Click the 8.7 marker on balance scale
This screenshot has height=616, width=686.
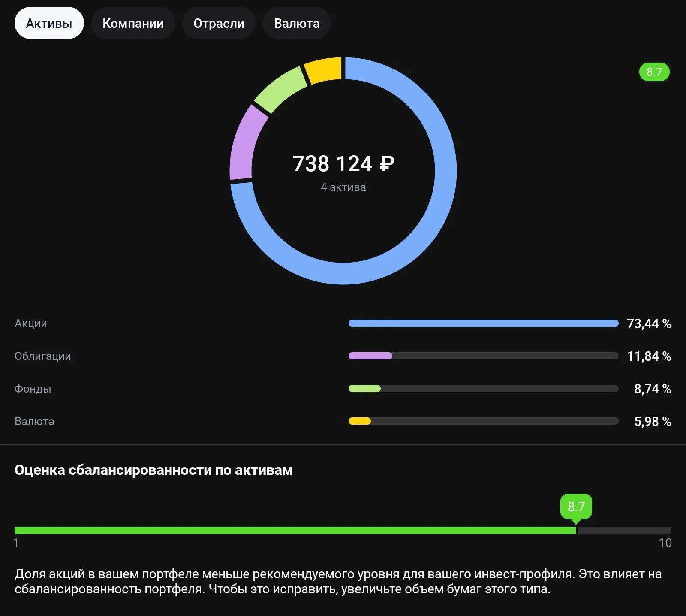point(576,507)
